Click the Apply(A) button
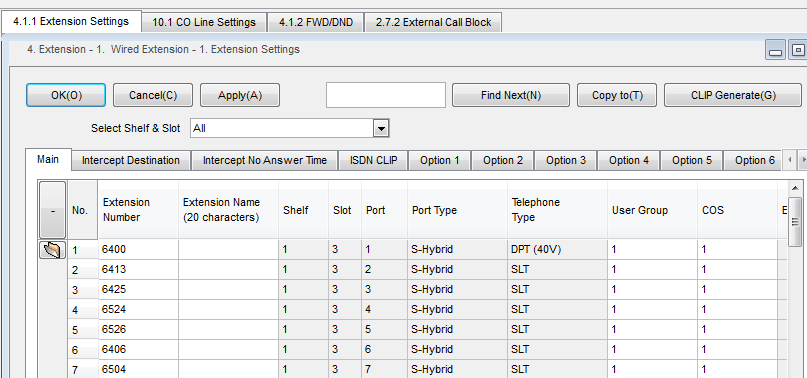 point(240,95)
